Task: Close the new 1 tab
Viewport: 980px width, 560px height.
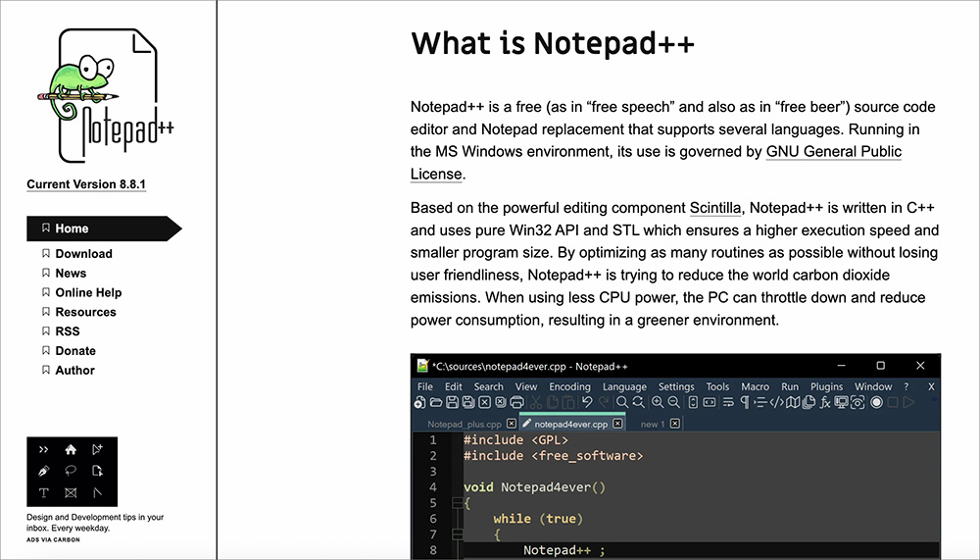Action: [x=675, y=424]
